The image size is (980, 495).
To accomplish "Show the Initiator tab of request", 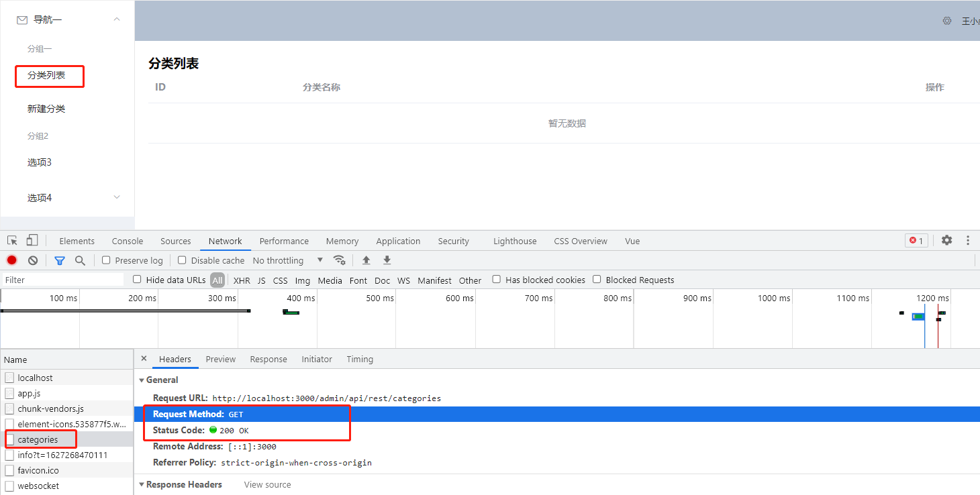I will coord(317,360).
